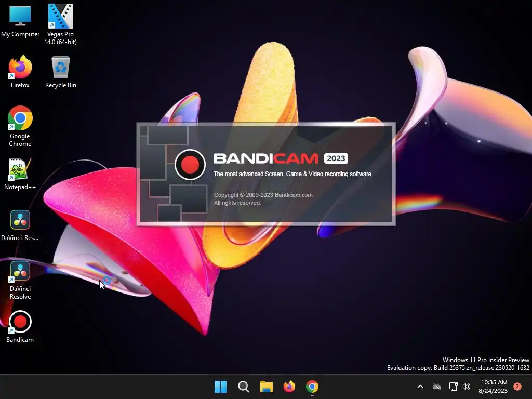Select the Bandicam desktop shortcut

click(20, 326)
